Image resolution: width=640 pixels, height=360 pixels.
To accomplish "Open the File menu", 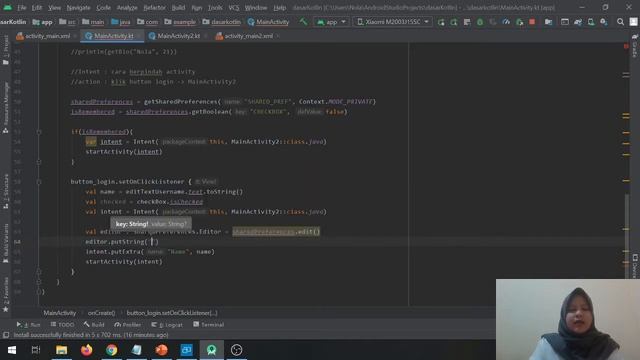I will coord(21,7).
